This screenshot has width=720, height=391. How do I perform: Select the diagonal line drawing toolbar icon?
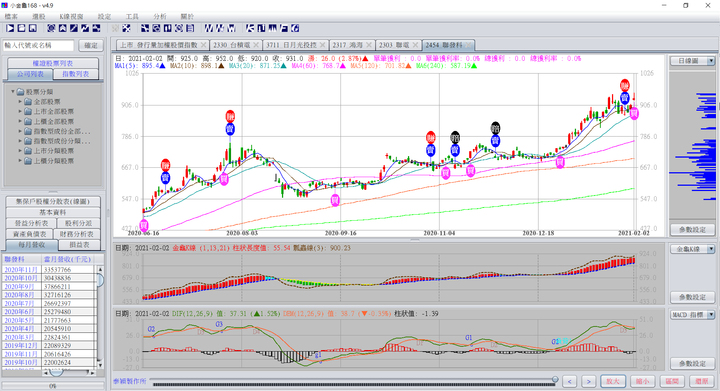point(74,28)
